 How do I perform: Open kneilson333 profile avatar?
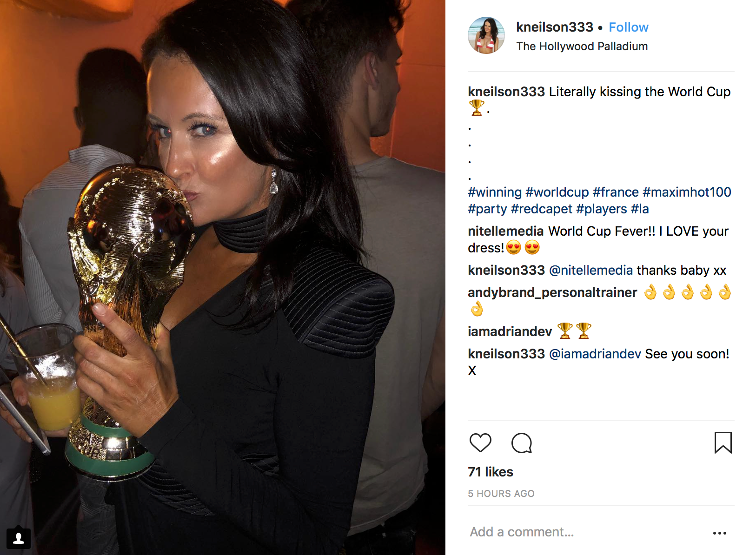[x=486, y=35]
